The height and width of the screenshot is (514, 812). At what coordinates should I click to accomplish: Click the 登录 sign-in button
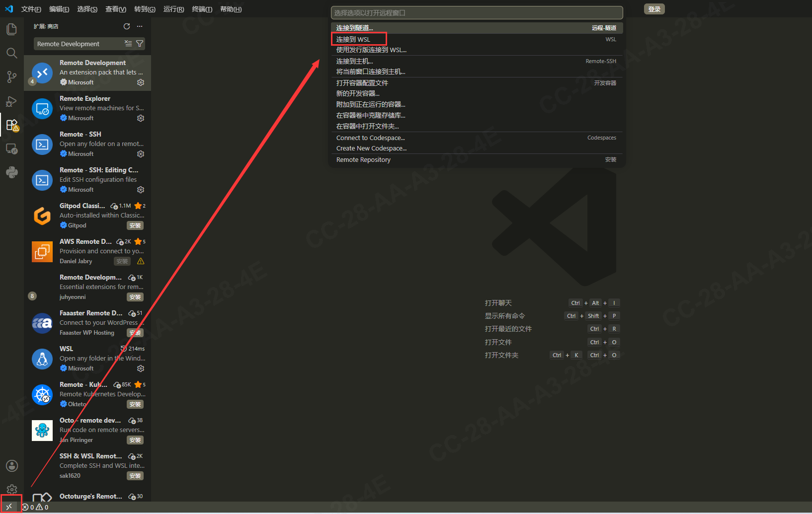[654, 9]
